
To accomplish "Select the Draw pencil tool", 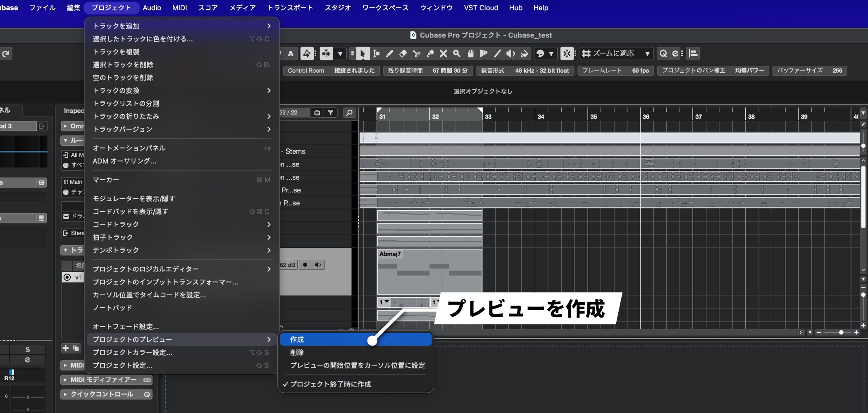I will coord(389,54).
